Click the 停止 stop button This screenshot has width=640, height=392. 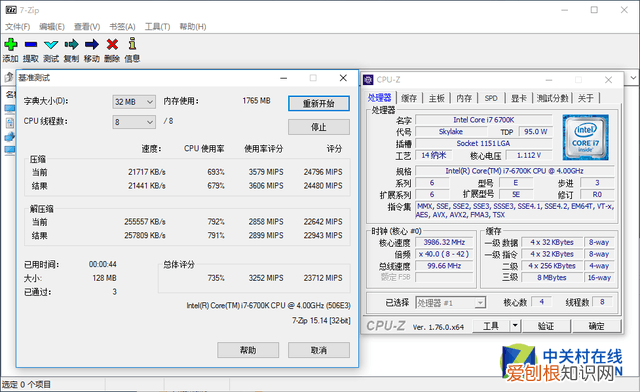pyautogui.click(x=319, y=127)
